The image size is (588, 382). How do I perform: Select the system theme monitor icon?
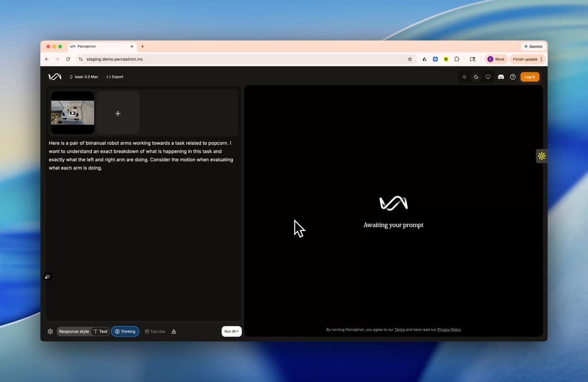(x=488, y=77)
